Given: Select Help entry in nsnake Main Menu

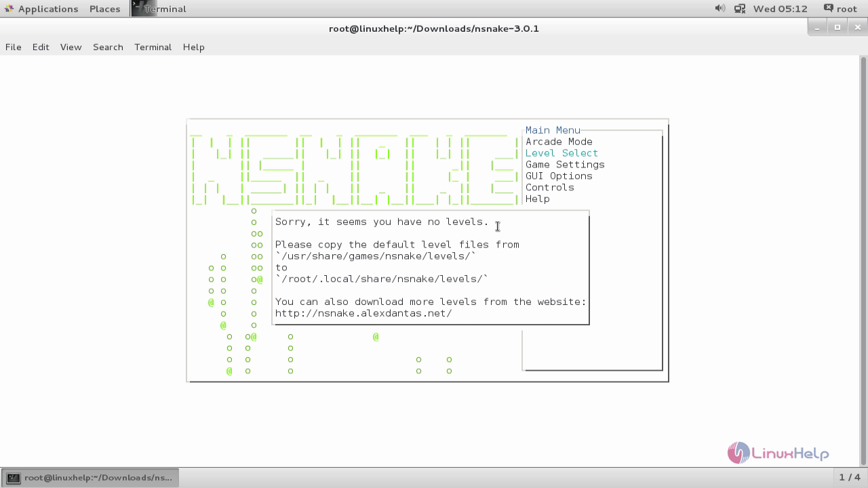Looking at the screenshot, I should [x=537, y=199].
